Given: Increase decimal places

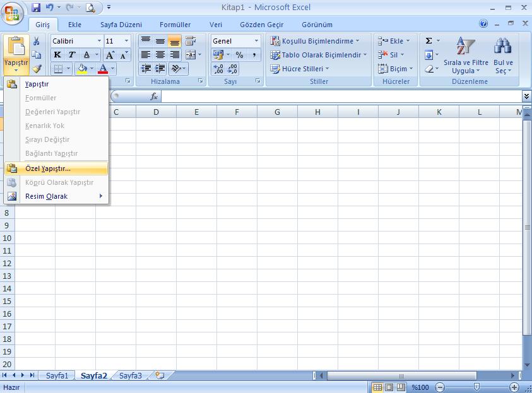Looking at the screenshot, I should 218,69.
